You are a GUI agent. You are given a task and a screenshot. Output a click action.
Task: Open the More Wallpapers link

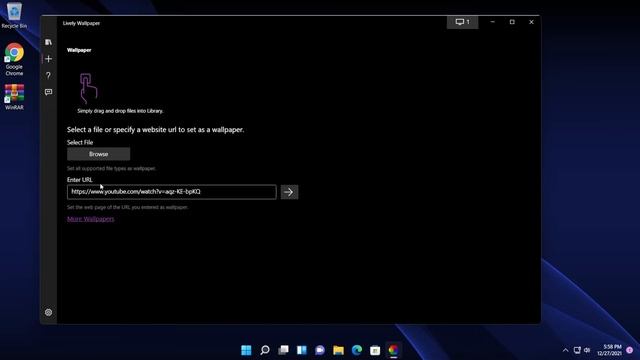pos(91,219)
